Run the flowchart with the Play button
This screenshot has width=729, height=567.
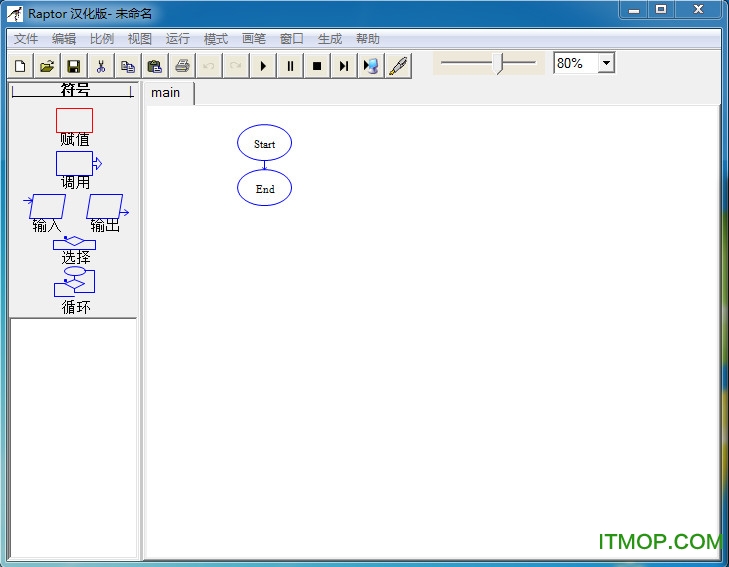263,66
